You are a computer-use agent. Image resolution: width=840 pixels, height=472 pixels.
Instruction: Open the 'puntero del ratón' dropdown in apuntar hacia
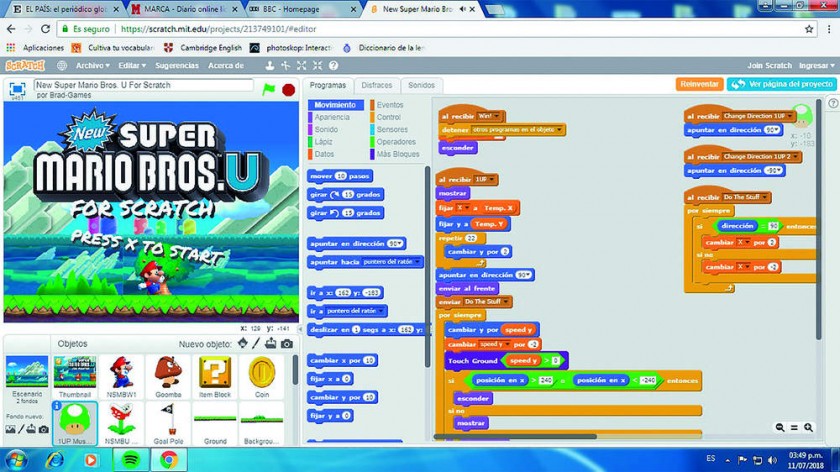tap(392, 262)
